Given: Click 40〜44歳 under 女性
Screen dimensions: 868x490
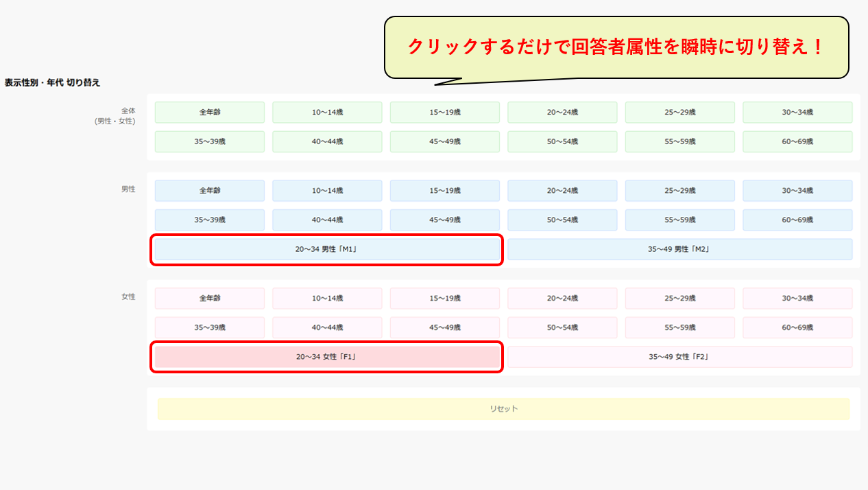Looking at the screenshot, I should [327, 328].
